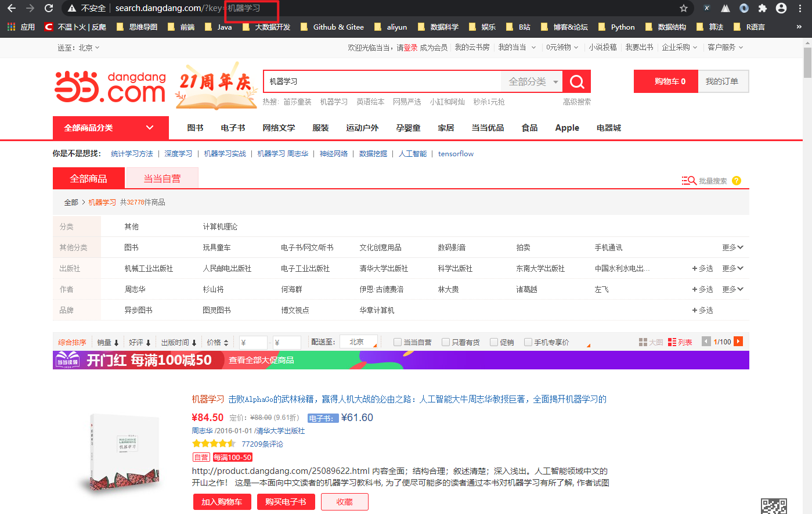Check the 促销 filter checkbox
812x514 pixels.
(x=494, y=342)
